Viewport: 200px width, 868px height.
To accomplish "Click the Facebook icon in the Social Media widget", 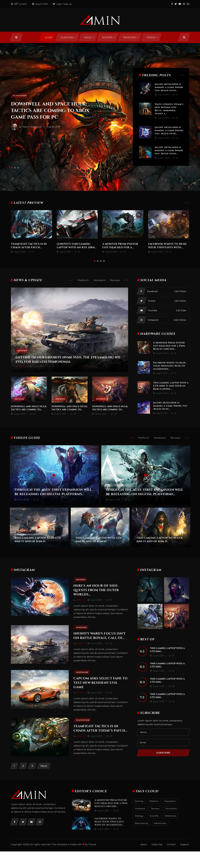I will pos(141,291).
